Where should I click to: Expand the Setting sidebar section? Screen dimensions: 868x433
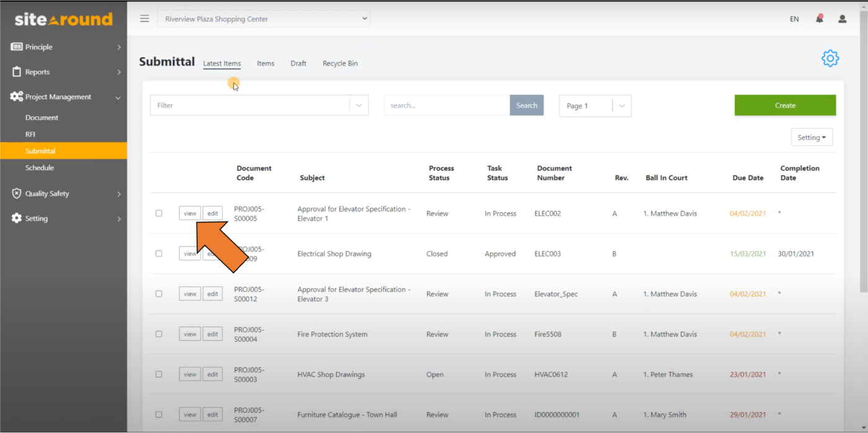click(118, 219)
